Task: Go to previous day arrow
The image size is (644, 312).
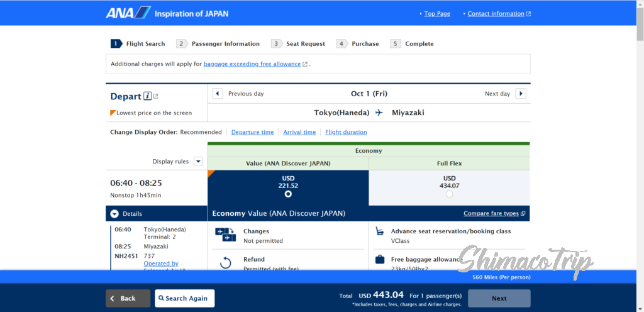Action: pyautogui.click(x=218, y=94)
